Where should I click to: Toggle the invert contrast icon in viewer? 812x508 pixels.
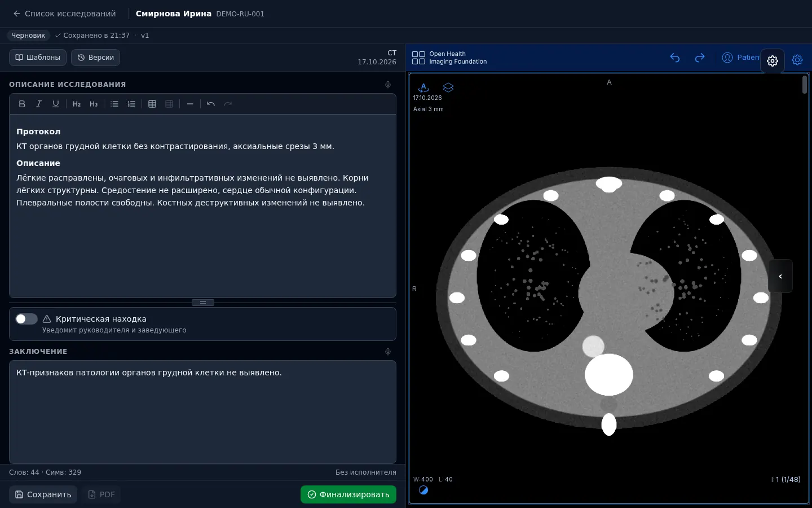pos(423,491)
